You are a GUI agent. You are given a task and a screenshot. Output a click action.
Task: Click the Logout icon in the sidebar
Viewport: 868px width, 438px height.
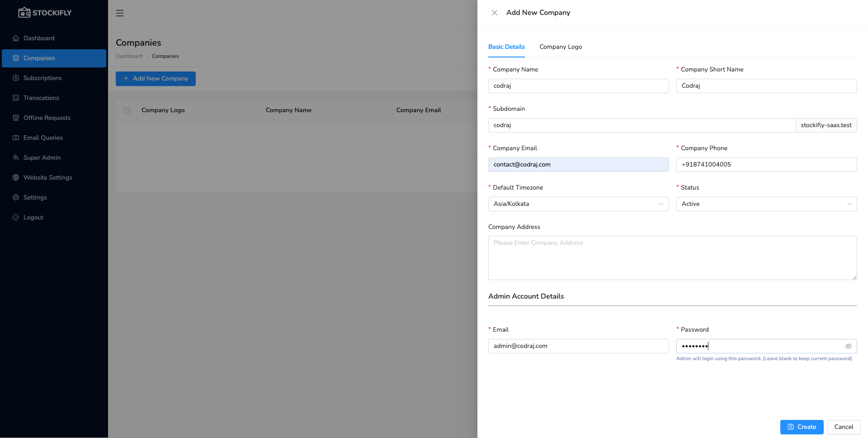pyautogui.click(x=16, y=217)
